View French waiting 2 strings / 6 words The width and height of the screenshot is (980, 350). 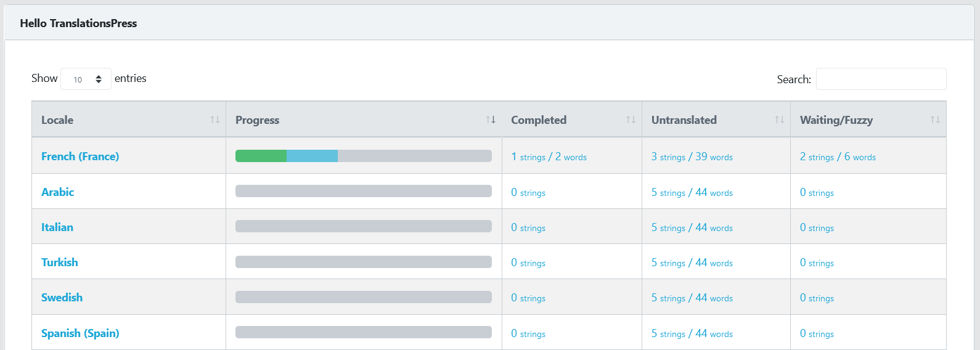tap(838, 157)
